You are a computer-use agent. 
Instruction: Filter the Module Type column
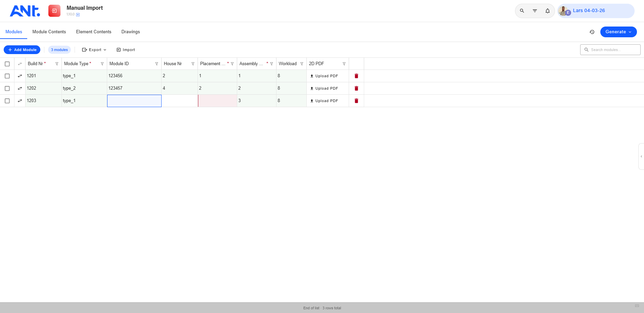(102, 64)
